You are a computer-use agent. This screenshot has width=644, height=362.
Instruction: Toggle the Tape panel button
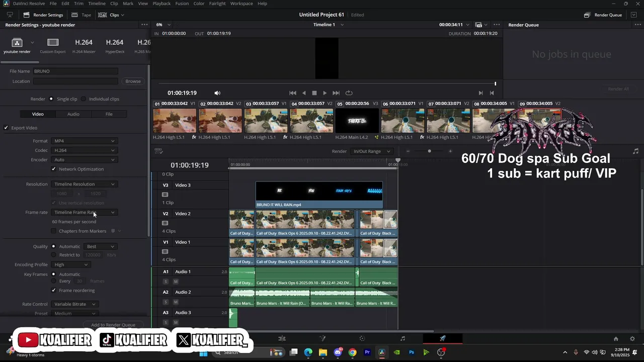coord(82,15)
